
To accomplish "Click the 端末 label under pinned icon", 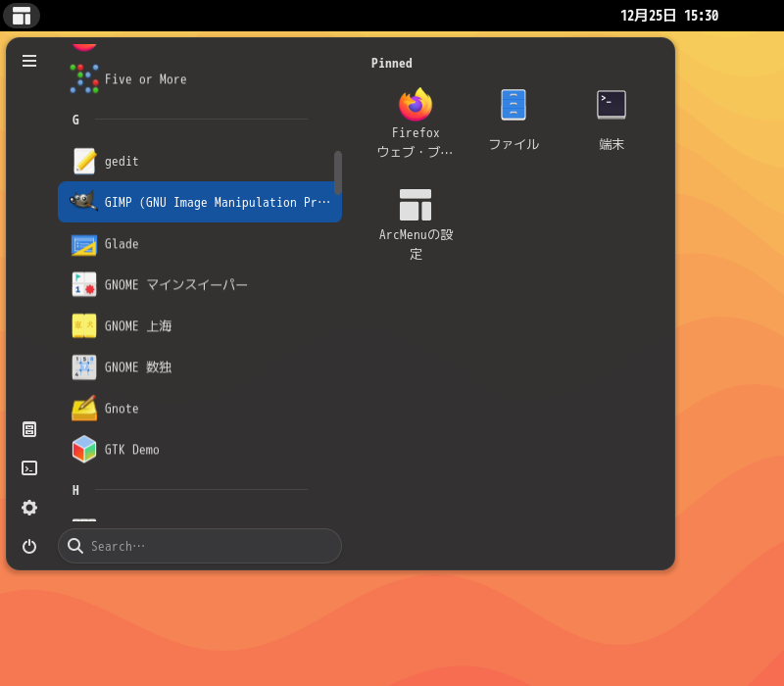I will point(612,144).
